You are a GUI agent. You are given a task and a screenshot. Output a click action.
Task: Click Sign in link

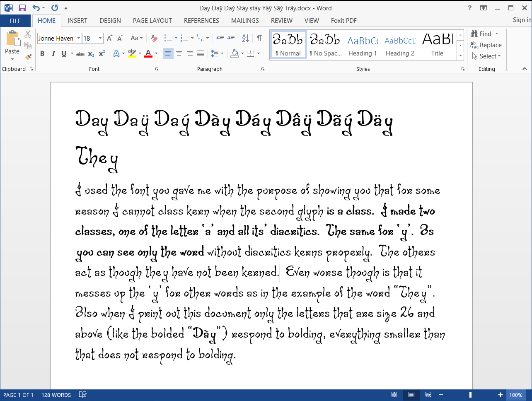[x=521, y=20]
